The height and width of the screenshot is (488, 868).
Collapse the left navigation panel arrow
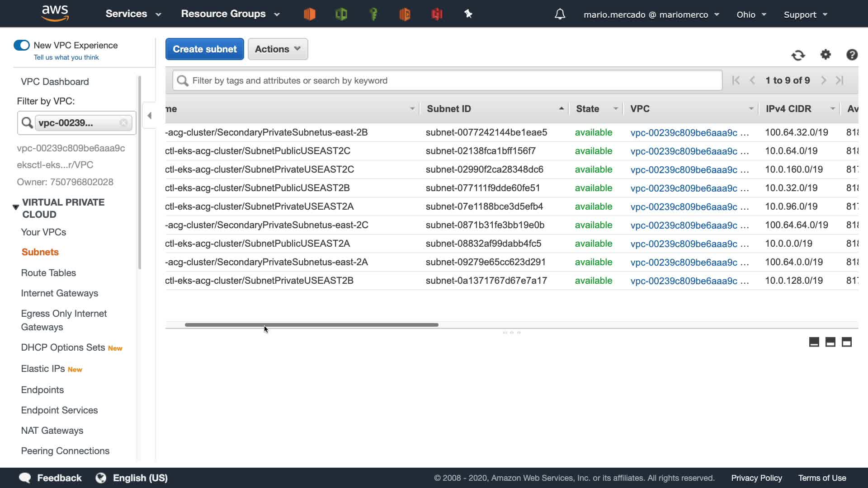(x=149, y=116)
